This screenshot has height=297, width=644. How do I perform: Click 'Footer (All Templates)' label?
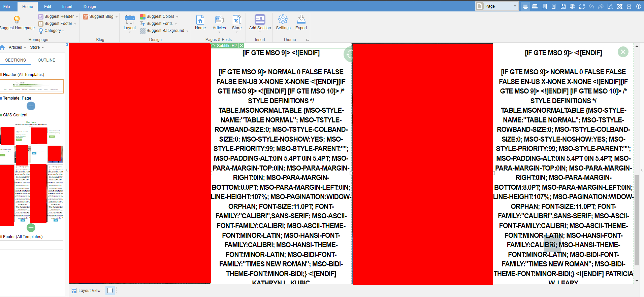pyautogui.click(x=23, y=237)
